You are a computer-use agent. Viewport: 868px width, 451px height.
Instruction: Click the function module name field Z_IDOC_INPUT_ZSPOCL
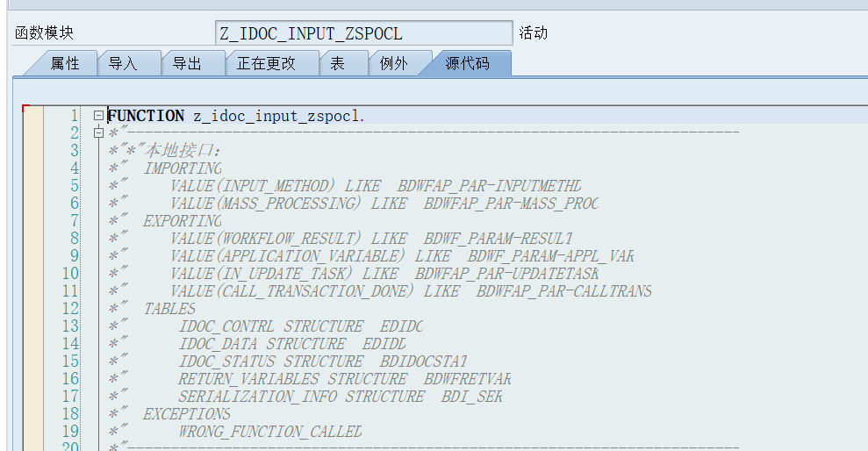[363, 33]
